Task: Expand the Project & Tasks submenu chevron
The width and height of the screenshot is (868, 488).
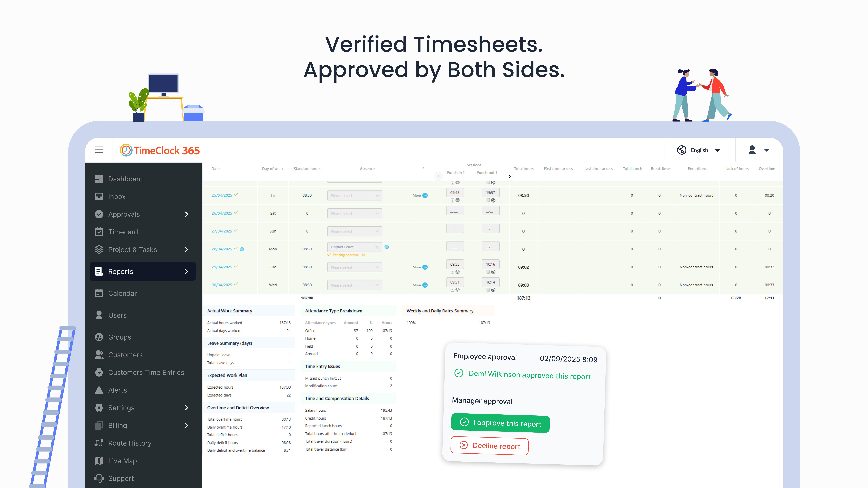Action: point(187,250)
